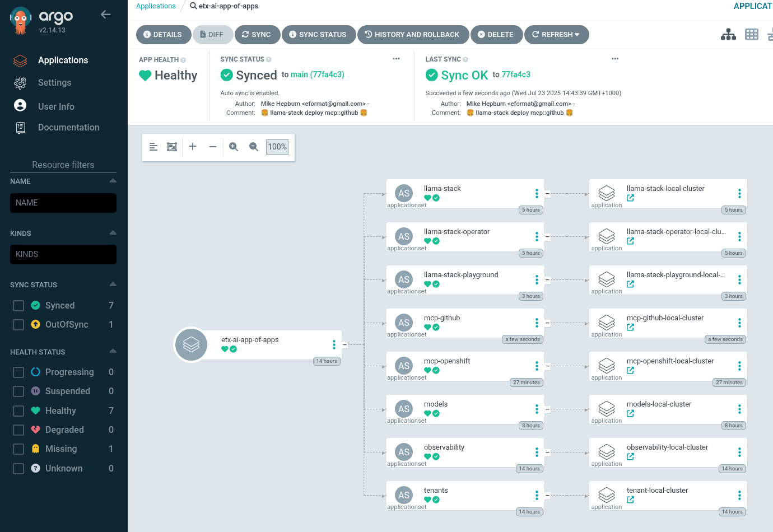Open Settings in sidebar
The width and height of the screenshot is (773, 532).
coord(54,83)
